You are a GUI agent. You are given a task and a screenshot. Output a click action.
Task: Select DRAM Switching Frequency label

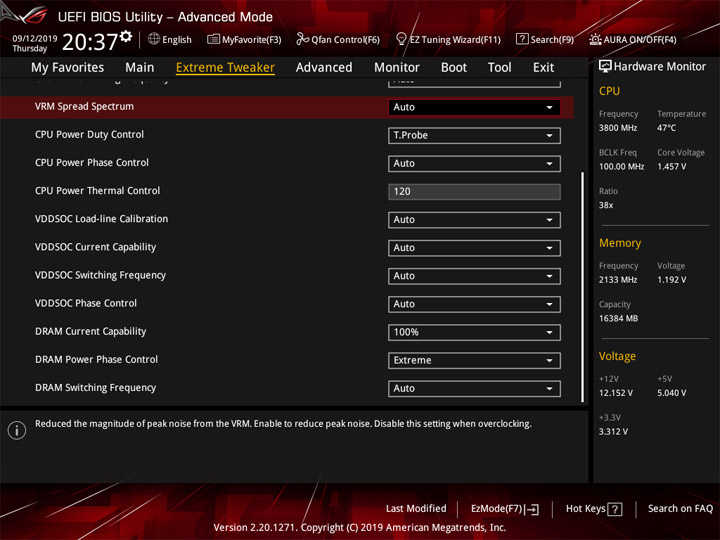pyautogui.click(x=96, y=388)
